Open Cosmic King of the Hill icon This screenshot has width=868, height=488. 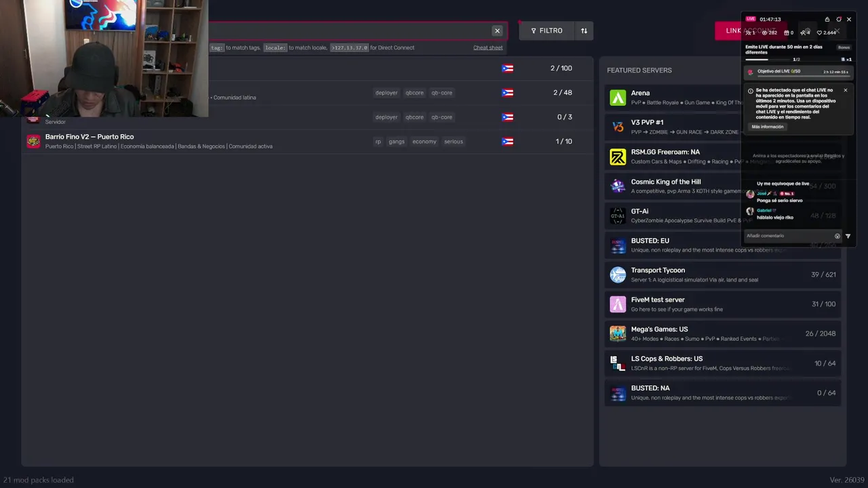(x=618, y=186)
